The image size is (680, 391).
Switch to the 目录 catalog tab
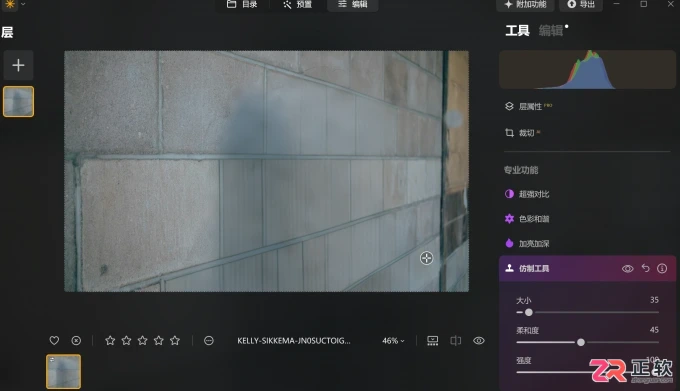(242, 4)
